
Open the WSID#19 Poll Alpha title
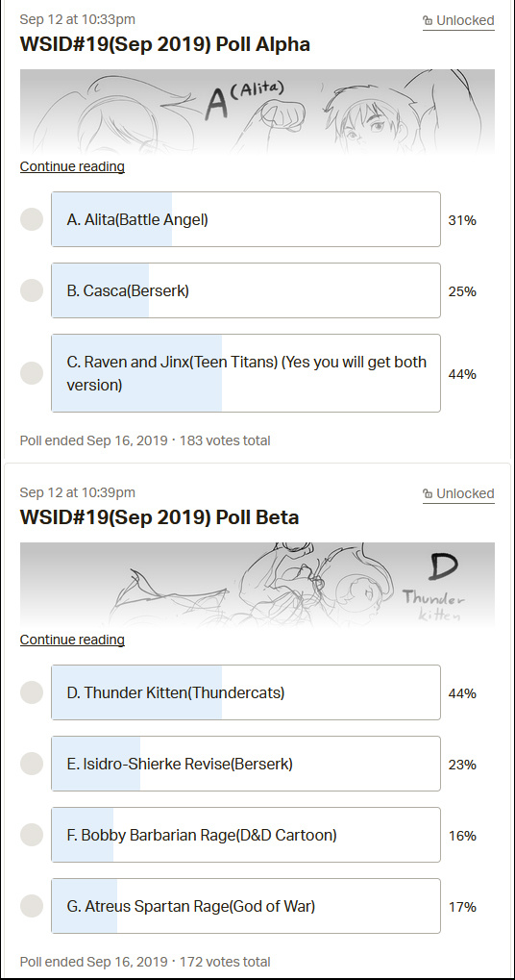[165, 44]
